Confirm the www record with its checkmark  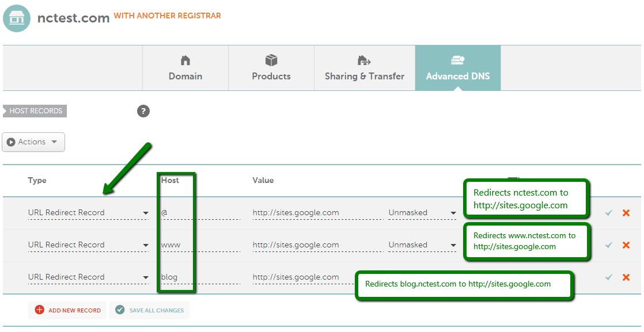pyautogui.click(x=609, y=245)
